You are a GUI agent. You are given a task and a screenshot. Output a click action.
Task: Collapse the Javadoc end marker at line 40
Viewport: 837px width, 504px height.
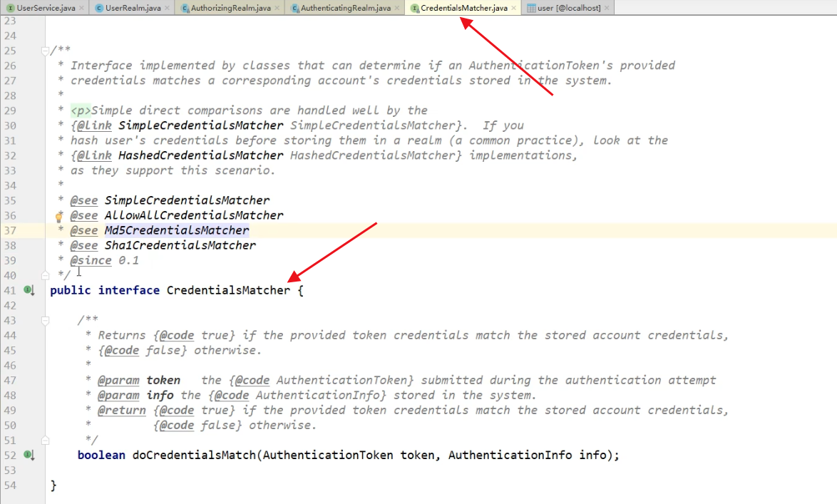(x=45, y=275)
